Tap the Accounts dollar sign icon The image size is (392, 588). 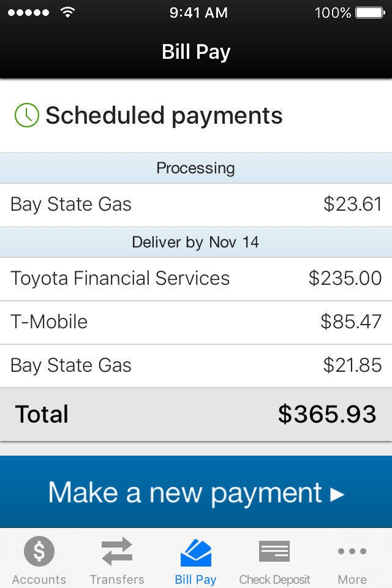point(39,552)
